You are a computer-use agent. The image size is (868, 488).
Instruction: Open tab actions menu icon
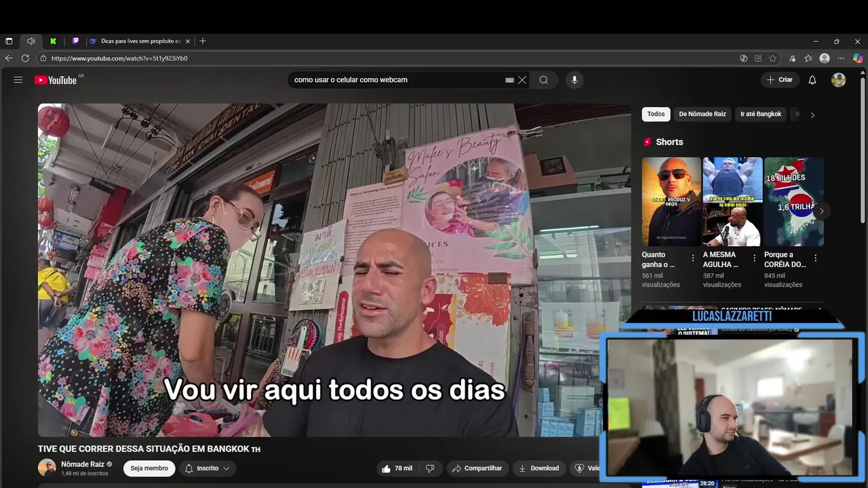(9, 41)
